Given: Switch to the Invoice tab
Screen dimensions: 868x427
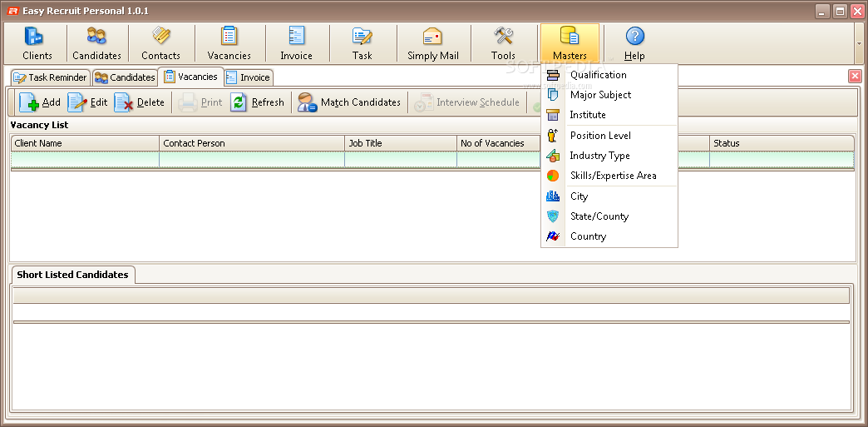Looking at the screenshot, I should coord(249,77).
